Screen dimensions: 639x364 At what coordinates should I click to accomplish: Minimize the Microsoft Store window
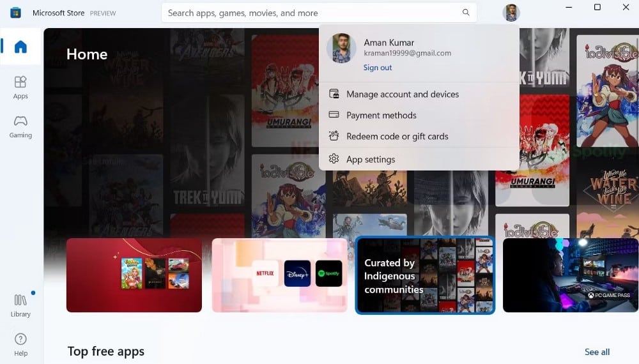(569, 7)
